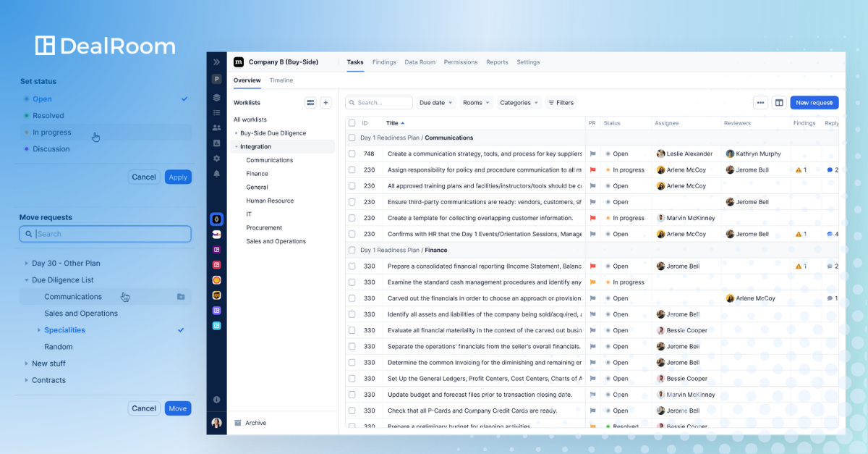Switch to the Timeline tab

click(x=281, y=80)
